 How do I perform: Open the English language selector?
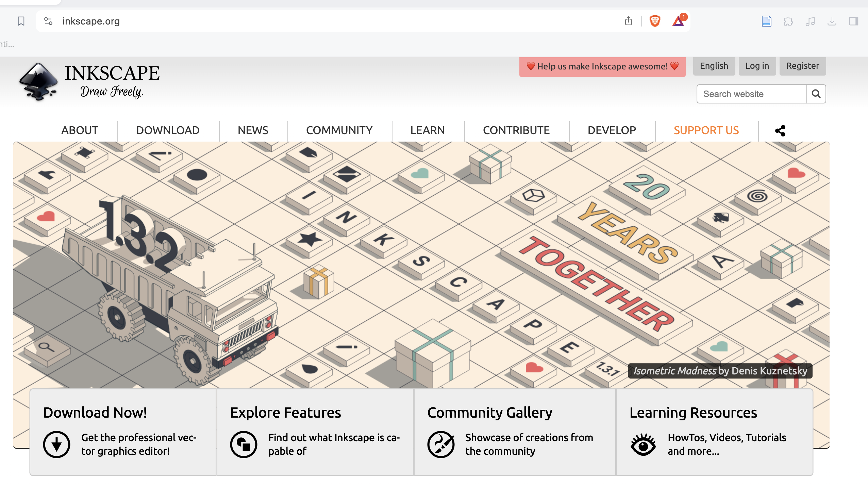click(x=714, y=66)
